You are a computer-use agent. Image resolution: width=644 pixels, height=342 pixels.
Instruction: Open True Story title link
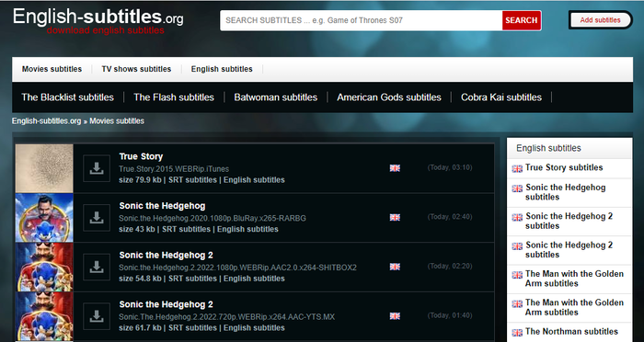coord(141,156)
